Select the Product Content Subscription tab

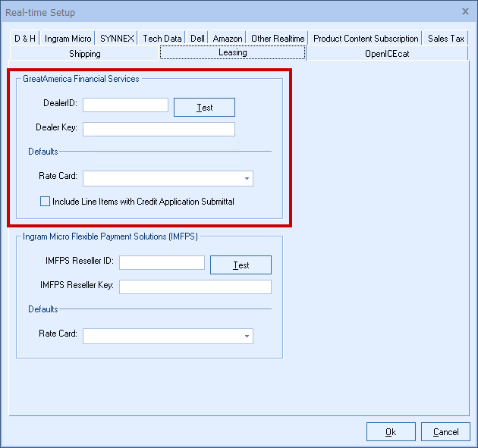366,39
